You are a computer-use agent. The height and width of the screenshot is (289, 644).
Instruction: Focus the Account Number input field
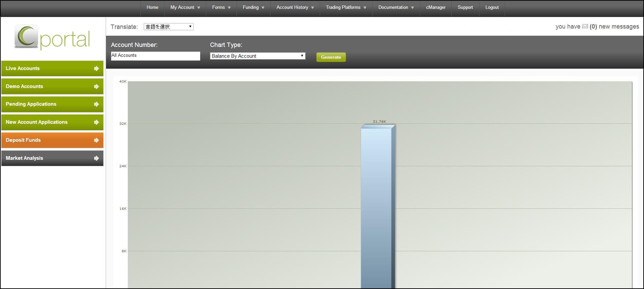pos(156,56)
